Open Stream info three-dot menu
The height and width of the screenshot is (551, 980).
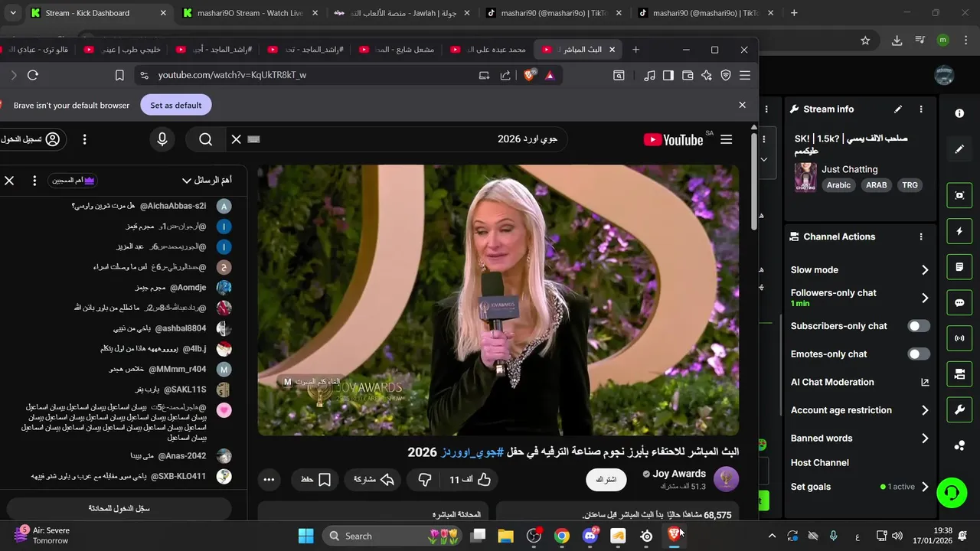pos(921,109)
